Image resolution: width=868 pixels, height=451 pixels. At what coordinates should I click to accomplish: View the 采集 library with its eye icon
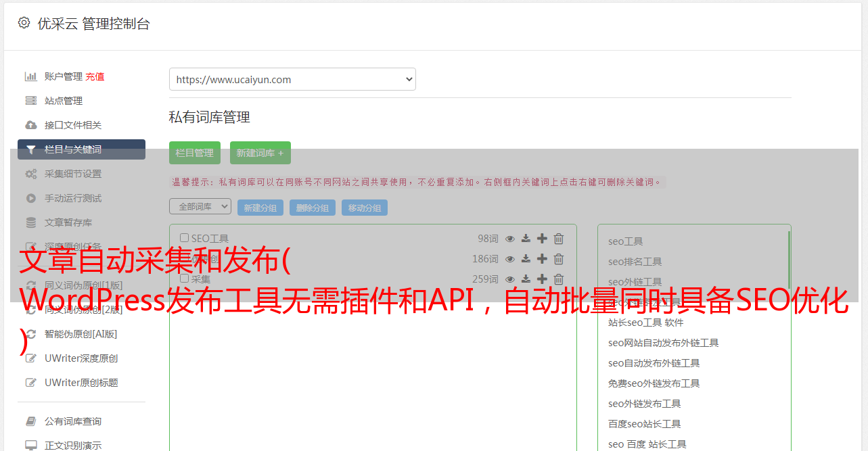(x=510, y=279)
